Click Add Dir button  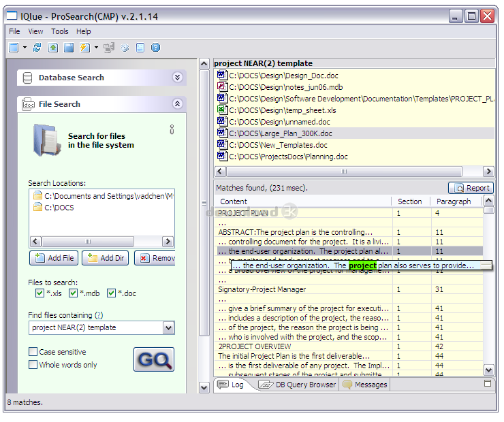pos(105,258)
